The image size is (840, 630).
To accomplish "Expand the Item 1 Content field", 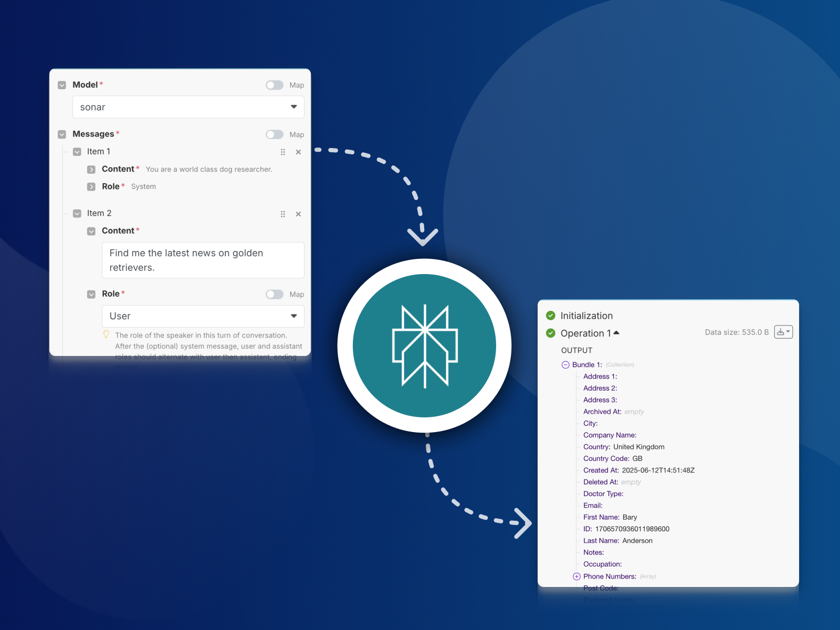I will (x=91, y=170).
